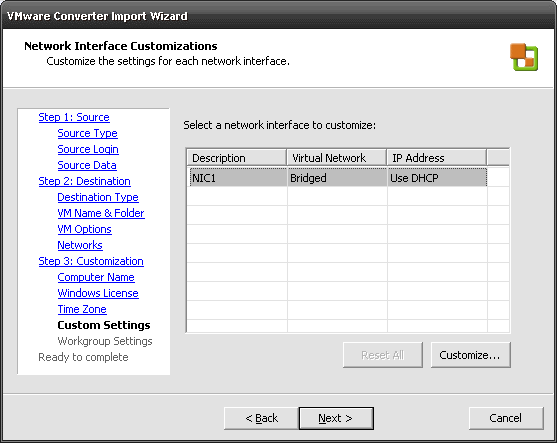This screenshot has width=557, height=443.
Task: Jump to Step 2: Destination
Action: click(x=85, y=181)
